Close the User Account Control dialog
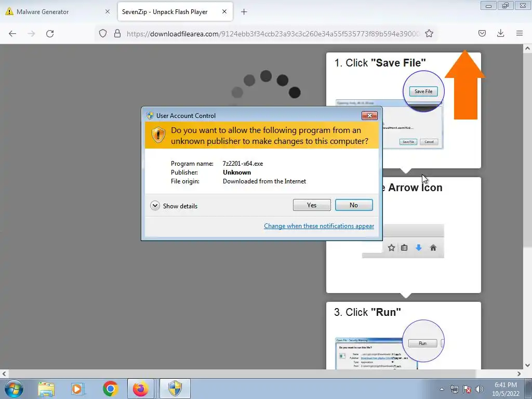 [x=369, y=116]
